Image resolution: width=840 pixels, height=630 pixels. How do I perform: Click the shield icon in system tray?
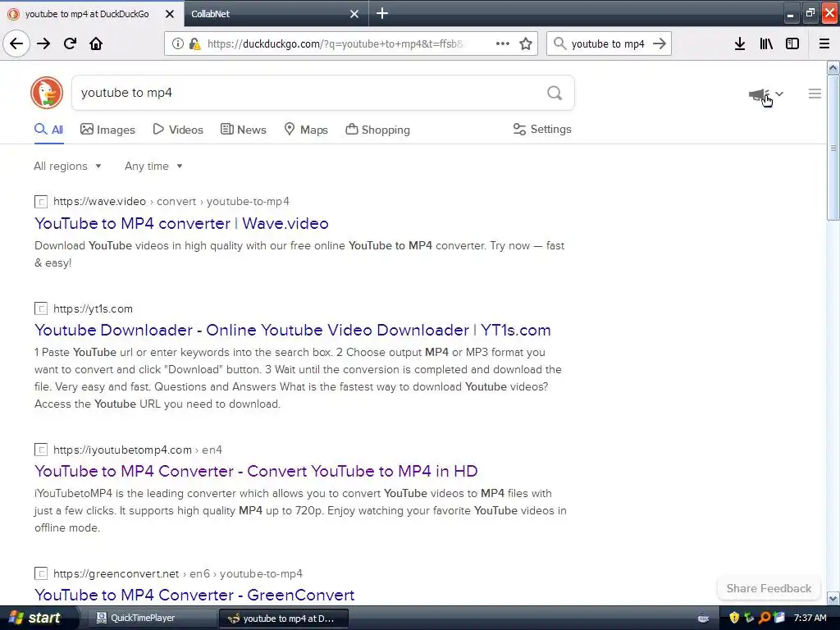pos(734,618)
